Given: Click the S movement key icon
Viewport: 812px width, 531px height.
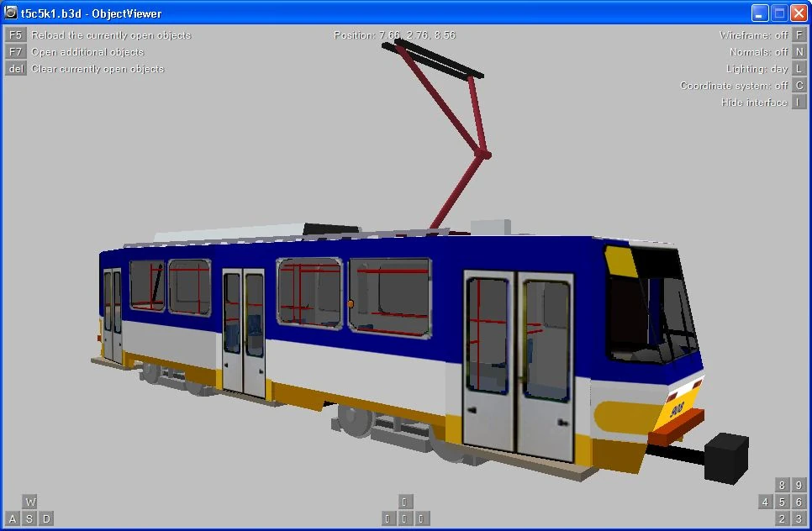Looking at the screenshot, I should (30, 518).
